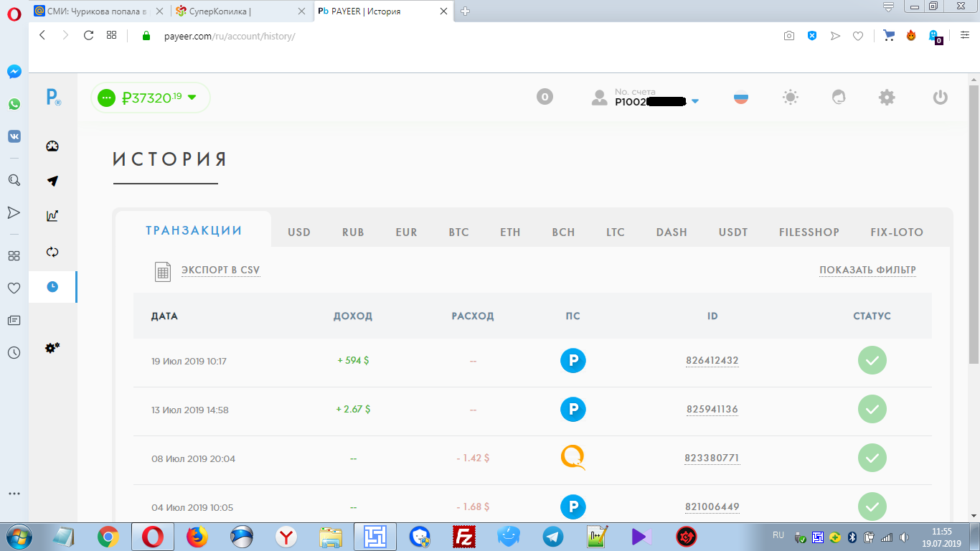
Task: Open the Russian flag language selector
Action: coord(741,98)
